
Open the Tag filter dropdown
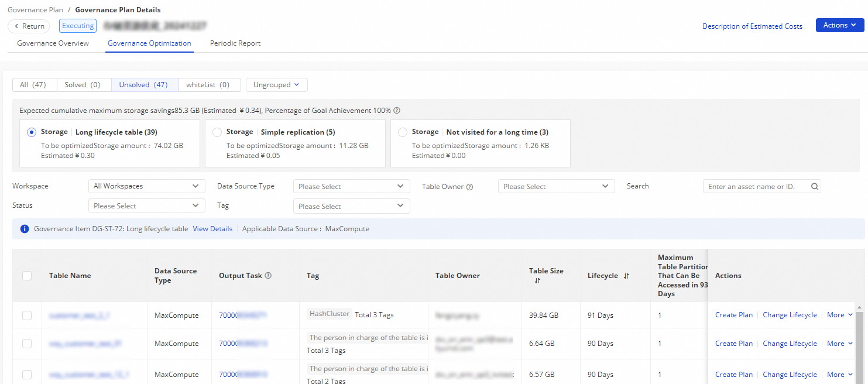(x=352, y=206)
